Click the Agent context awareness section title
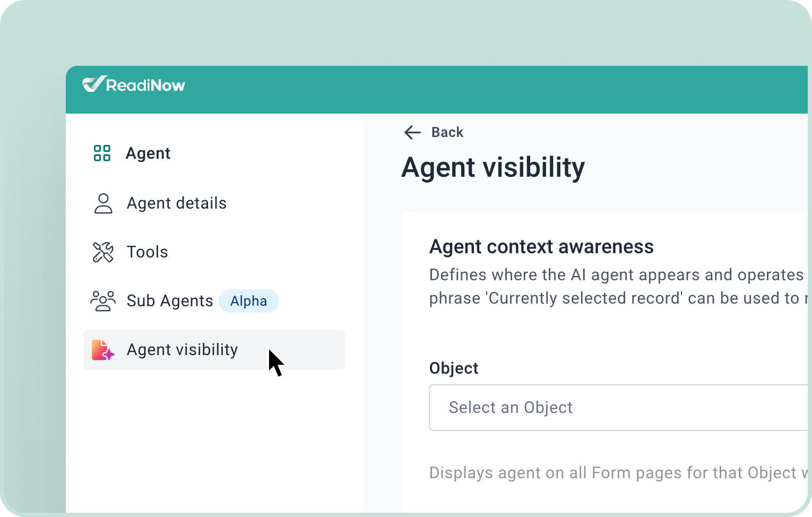This screenshot has width=812, height=517. coord(541,247)
